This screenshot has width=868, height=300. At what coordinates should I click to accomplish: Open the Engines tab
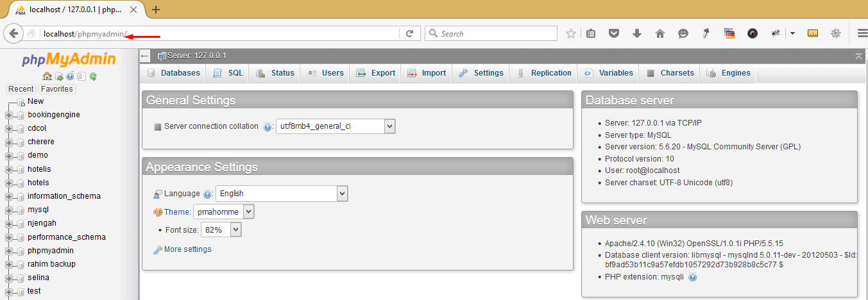point(728,73)
